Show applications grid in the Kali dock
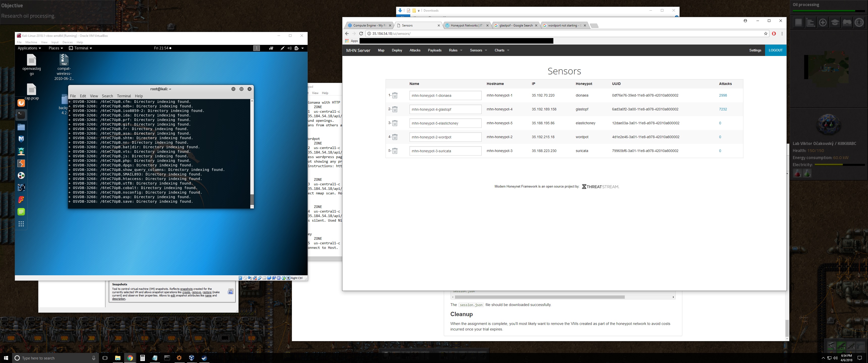This screenshot has width=868, height=363. (21, 224)
